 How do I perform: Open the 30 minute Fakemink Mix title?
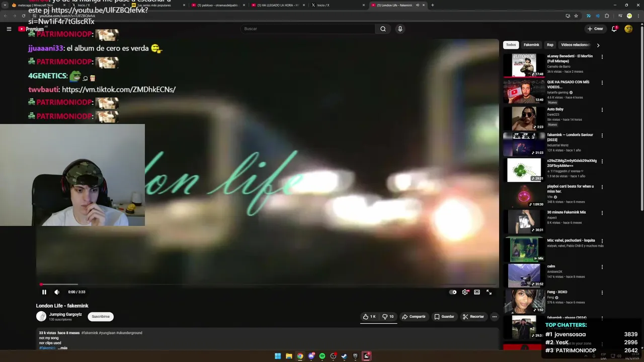click(567, 212)
